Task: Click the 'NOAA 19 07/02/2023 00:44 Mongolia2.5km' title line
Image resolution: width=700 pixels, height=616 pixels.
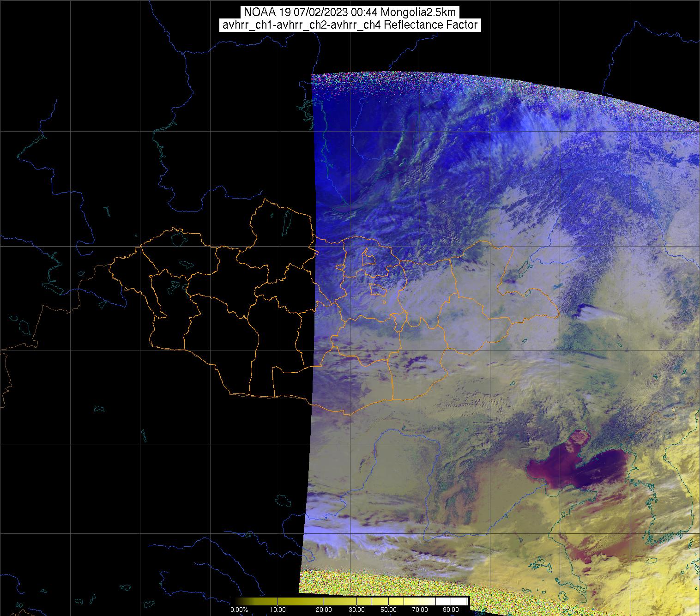Action: click(350, 12)
